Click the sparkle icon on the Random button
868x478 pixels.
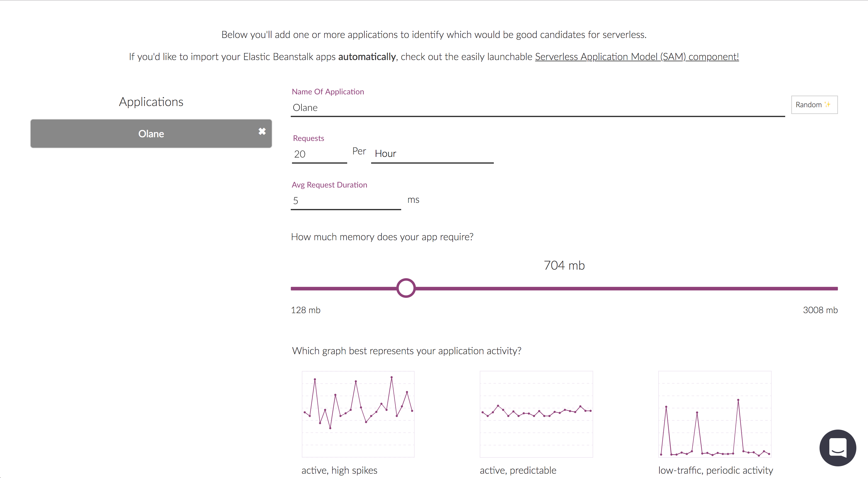(827, 104)
